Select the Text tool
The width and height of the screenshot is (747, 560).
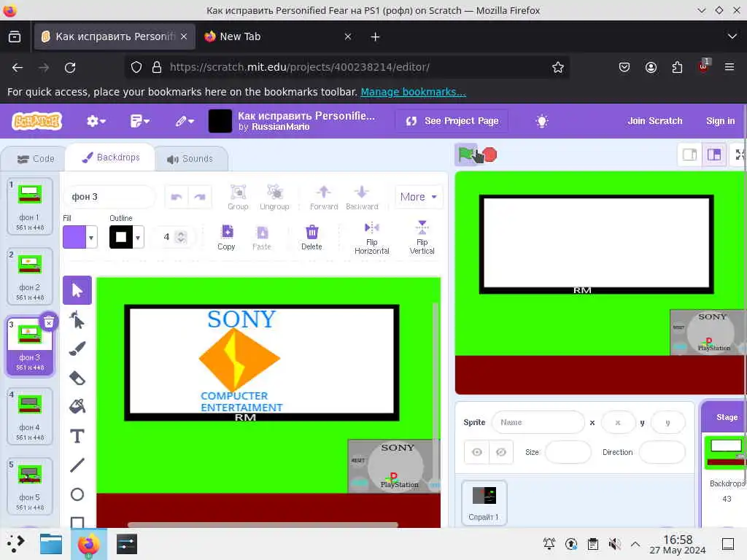tap(77, 436)
